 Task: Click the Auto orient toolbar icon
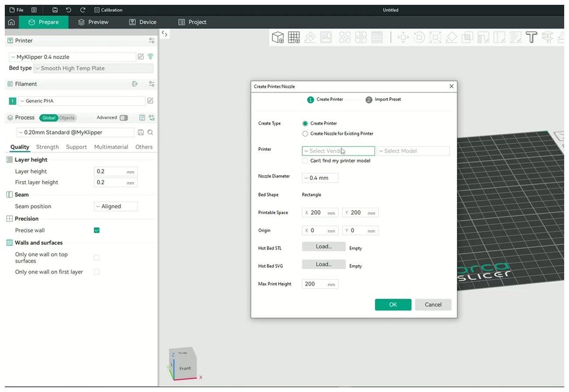point(310,38)
